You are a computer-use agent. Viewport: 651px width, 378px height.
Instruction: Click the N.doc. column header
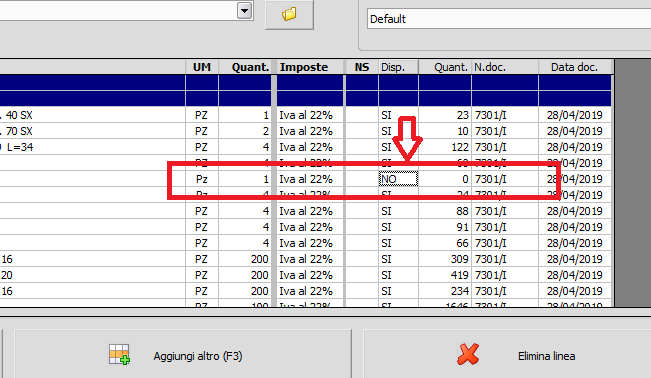(x=505, y=67)
